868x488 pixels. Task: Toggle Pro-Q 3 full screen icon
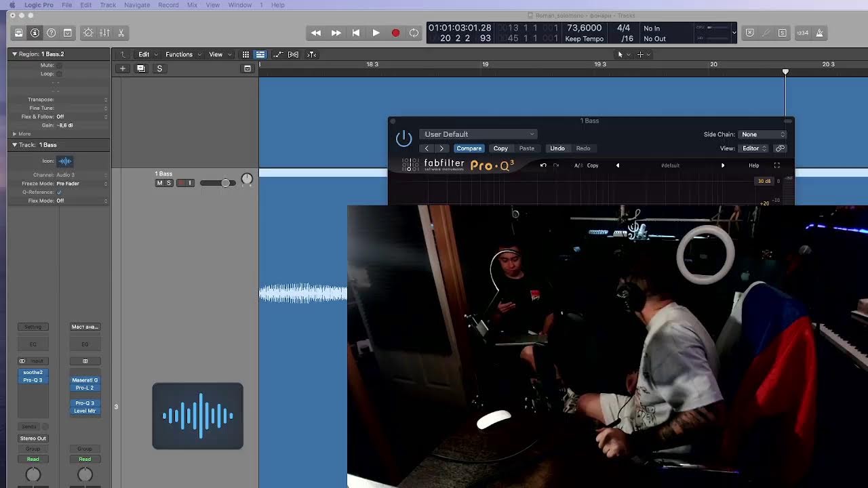click(x=777, y=165)
